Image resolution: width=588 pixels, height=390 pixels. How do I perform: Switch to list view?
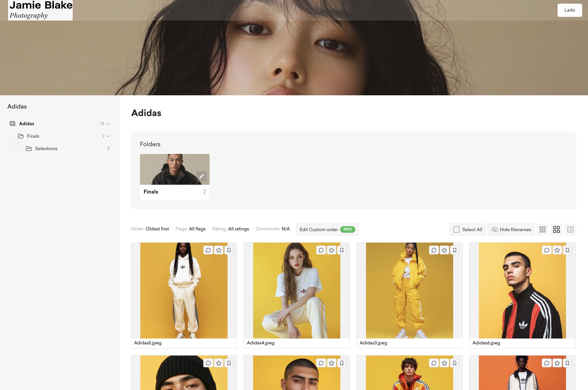click(x=570, y=229)
